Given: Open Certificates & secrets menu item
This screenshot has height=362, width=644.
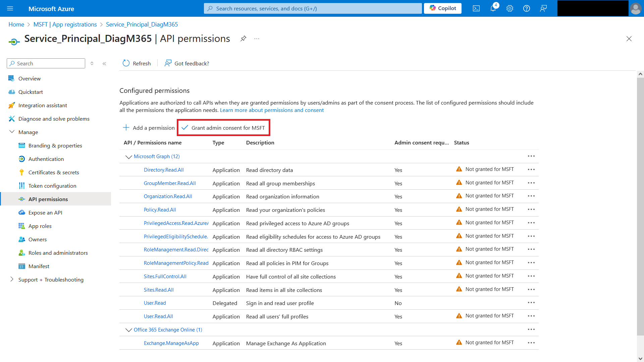Looking at the screenshot, I should click(54, 172).
